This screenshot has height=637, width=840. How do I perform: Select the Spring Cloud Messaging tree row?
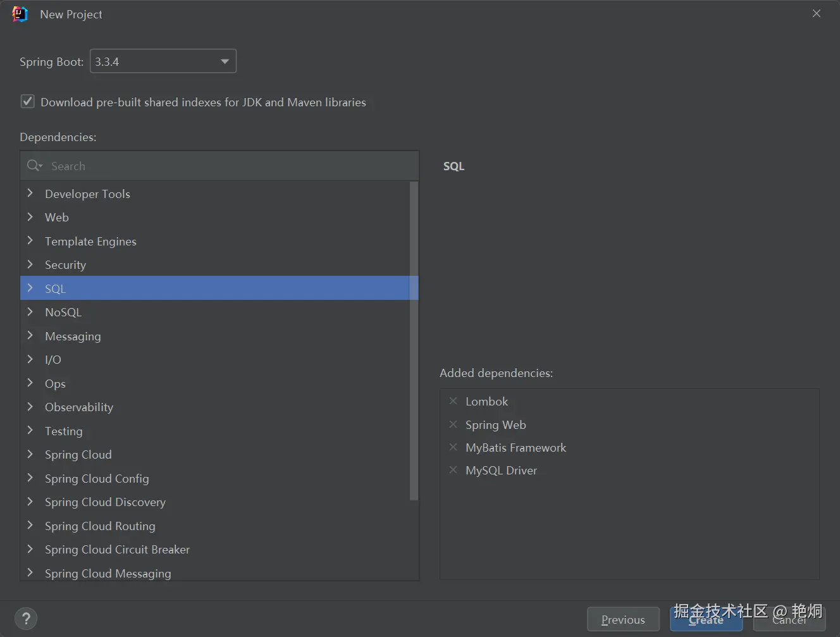215,571
